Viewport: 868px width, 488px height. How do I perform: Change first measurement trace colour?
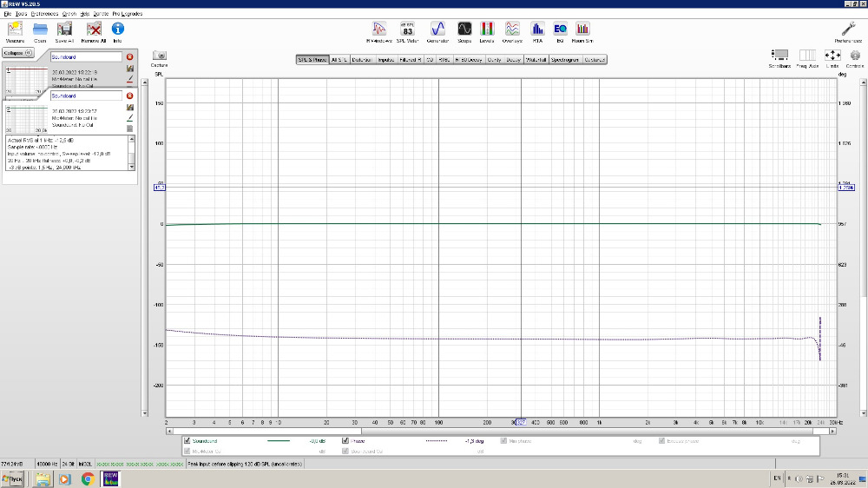coord(130,79)
